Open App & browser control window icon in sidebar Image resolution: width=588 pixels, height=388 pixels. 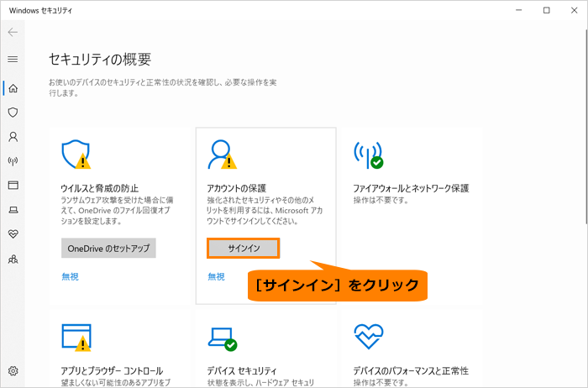pos(13,186)
